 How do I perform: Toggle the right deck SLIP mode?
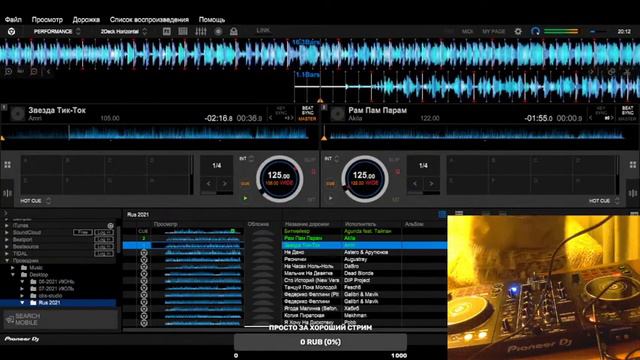click(x=394, y=160)
